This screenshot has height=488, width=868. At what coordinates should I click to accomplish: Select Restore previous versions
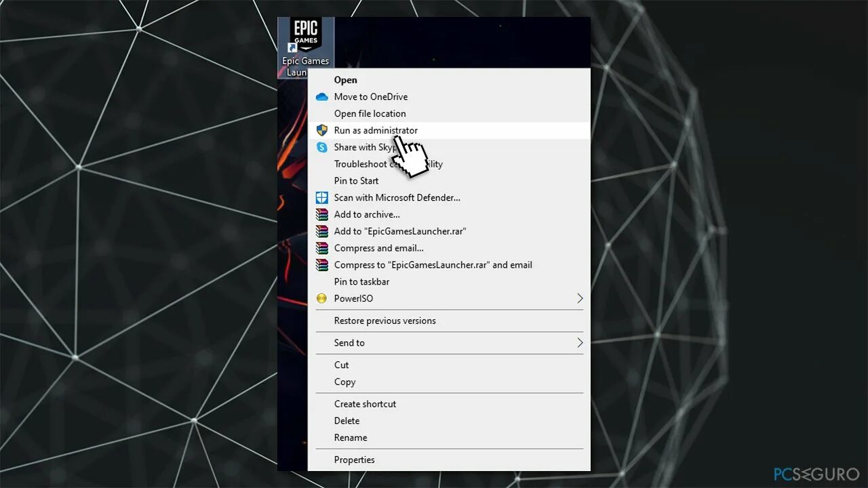(449, 321)
